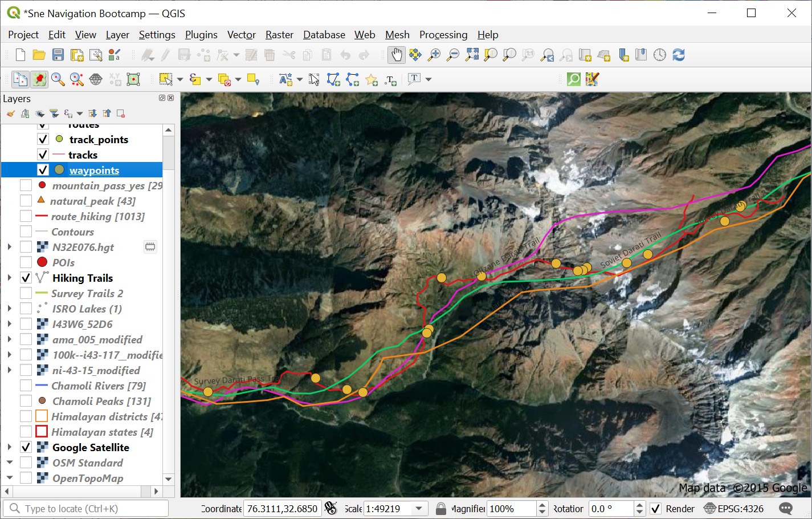This screenshot has width=812, height=519.
Task: Click Select by Location icon
Action: click(x=254, y=79)
